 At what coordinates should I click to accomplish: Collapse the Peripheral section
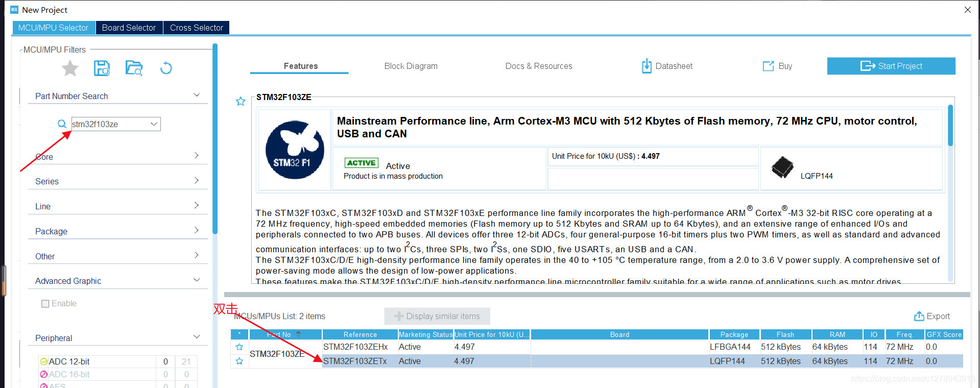click(x=197, y=337)
